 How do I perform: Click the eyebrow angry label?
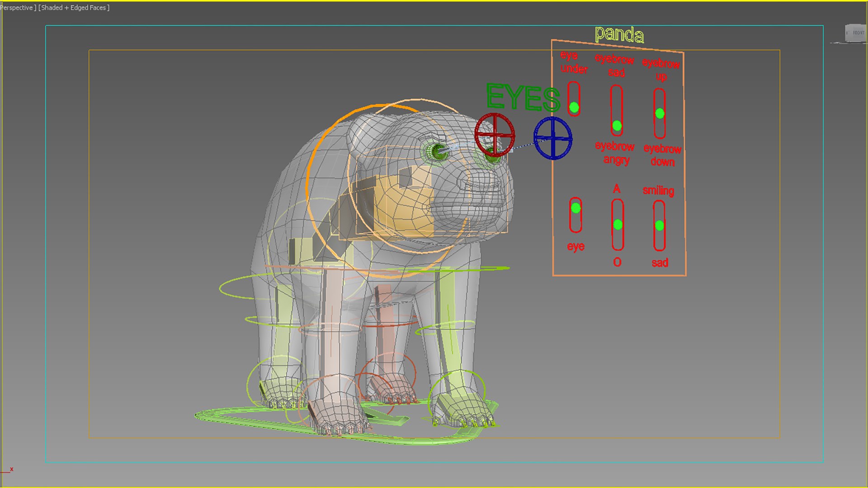click(615, 153)
